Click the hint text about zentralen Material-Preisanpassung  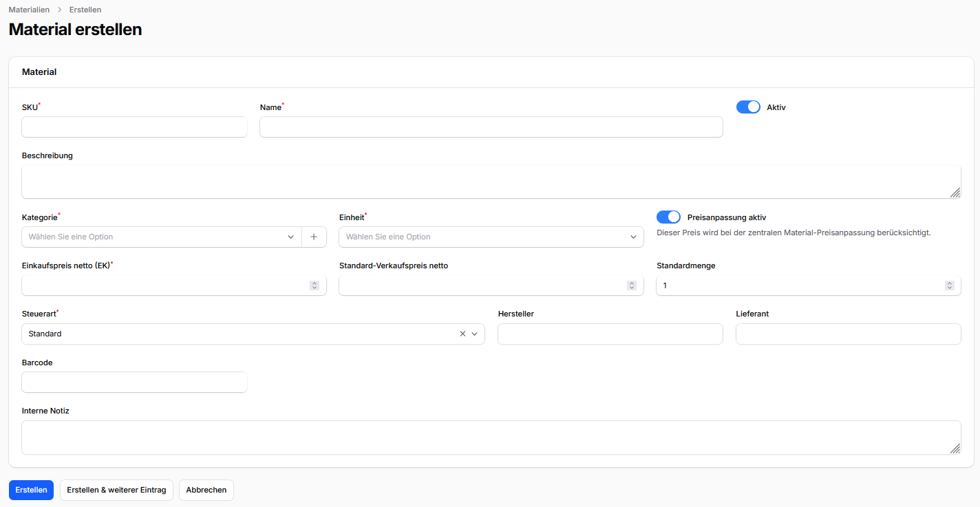pos(793,233)
